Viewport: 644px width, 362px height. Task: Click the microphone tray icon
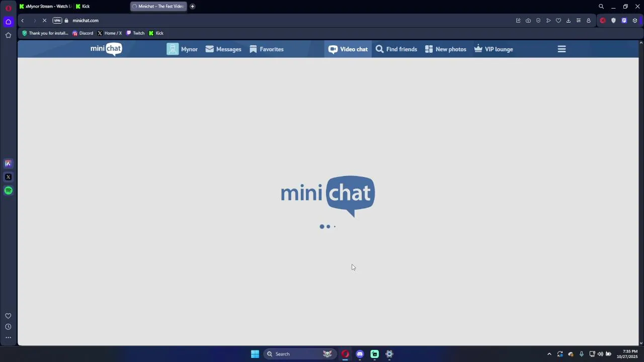[x=582, y=354]
